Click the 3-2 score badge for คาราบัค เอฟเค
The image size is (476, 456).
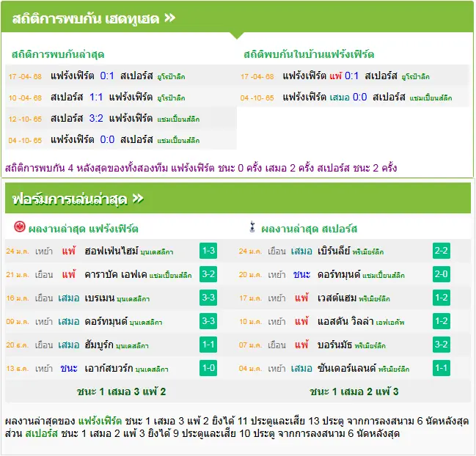(x=208, y=274)
